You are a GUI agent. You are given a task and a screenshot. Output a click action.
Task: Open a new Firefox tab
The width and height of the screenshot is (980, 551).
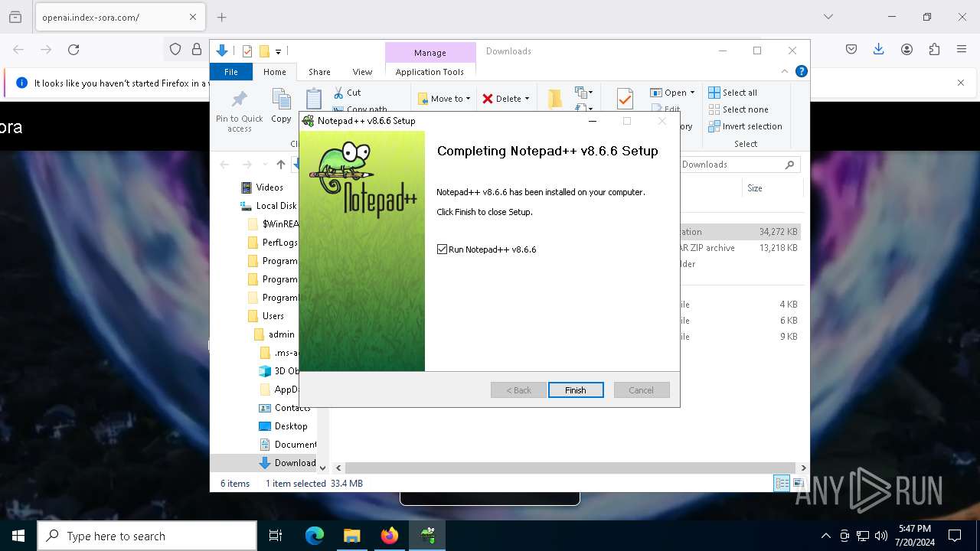(221, 17)
